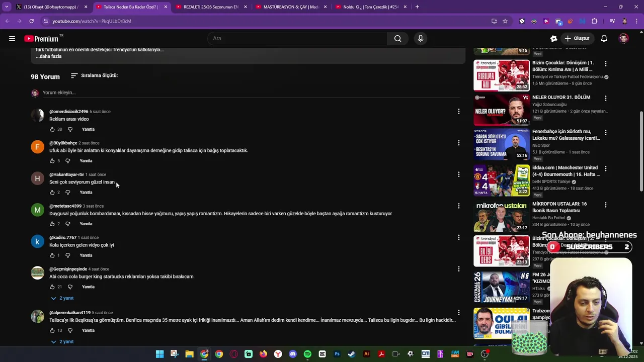Viewport: 644px width, 362px height.
Task: Open Sıralama ölçütü sort dropdown
Action: pyautogui.click(x=94, y=75)
